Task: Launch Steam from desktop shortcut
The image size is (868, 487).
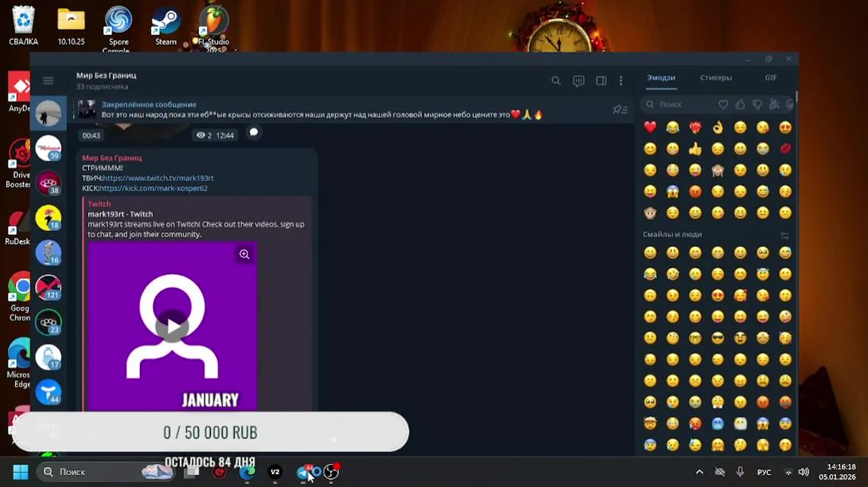Action: click(166, 26)
